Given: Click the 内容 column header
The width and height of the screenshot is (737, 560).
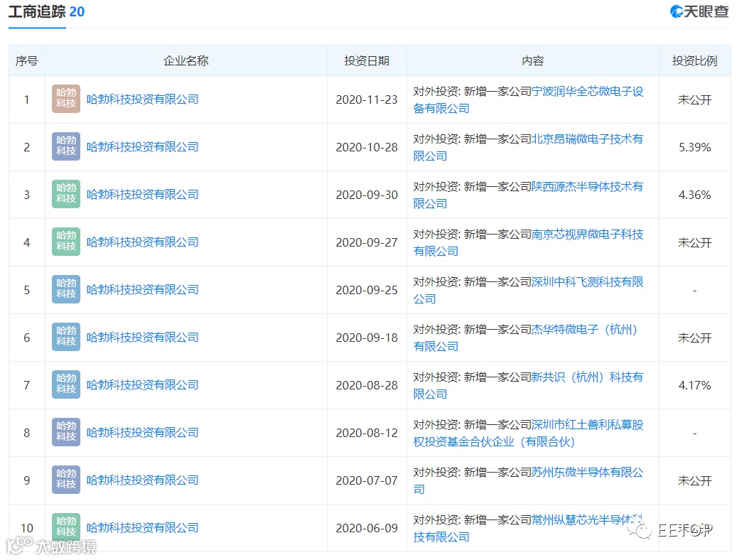Looking at the screenshot, I should click(x=532, y=60).
